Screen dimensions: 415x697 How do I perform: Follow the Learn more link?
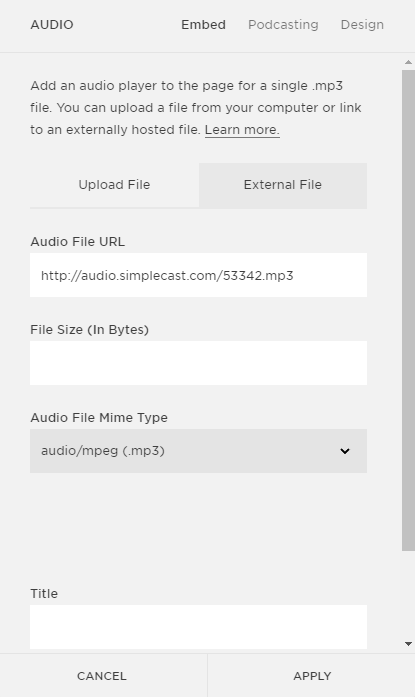click(242, 130)
